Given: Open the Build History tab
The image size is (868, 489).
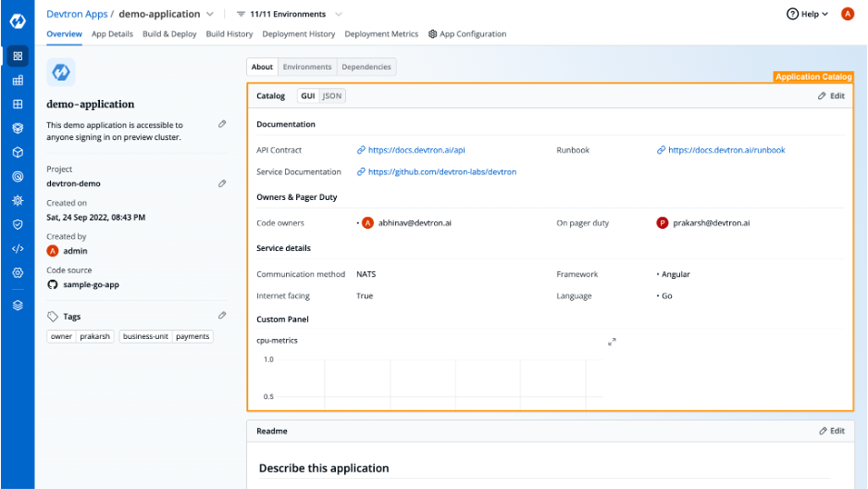Looking at the screenshot, I should (x=229, y=33).
